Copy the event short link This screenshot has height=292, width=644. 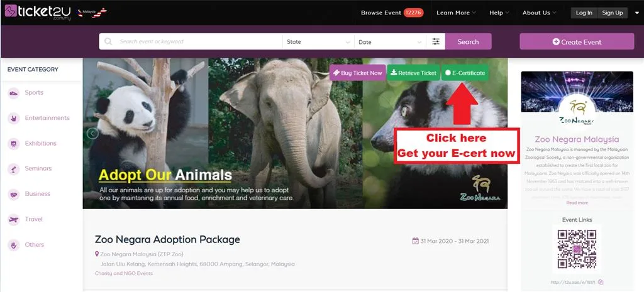(x=601, y=282)
